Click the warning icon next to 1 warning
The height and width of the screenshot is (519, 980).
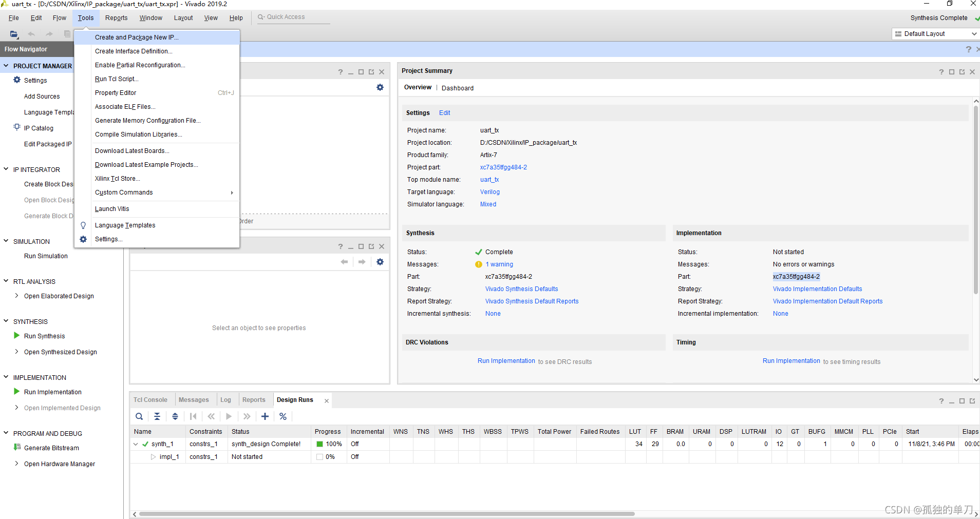coord(479,264)
